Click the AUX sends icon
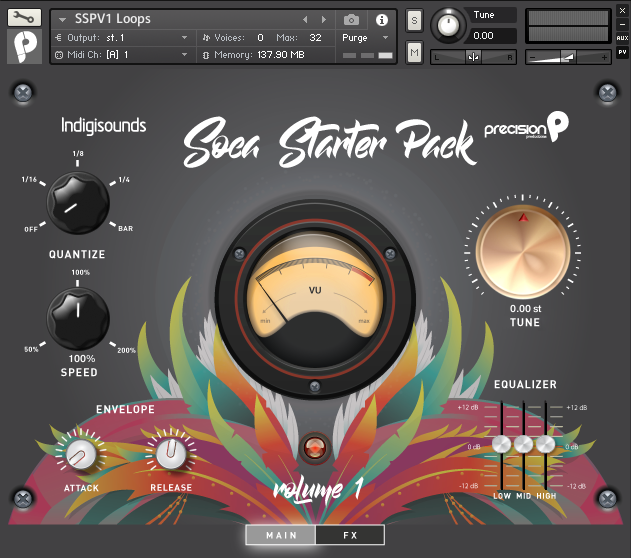This screenshot has width=631, height=558. [x=622, y=36]
